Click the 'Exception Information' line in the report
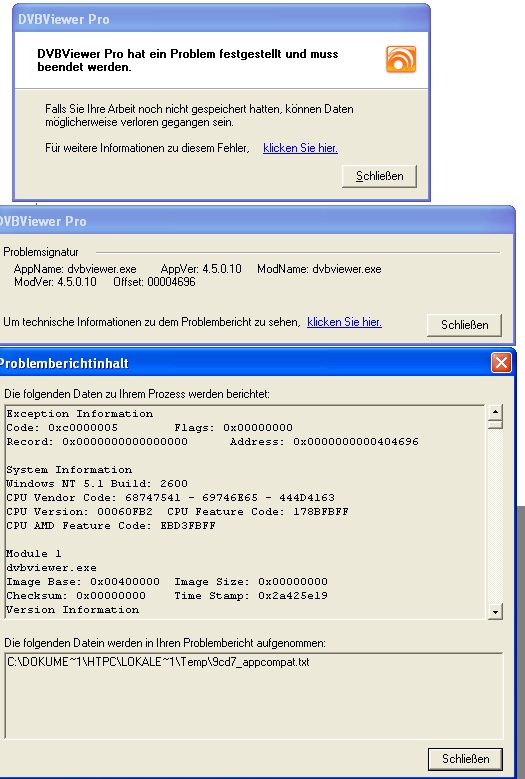The height and width of the screenshot is (779, 525). 79,414
